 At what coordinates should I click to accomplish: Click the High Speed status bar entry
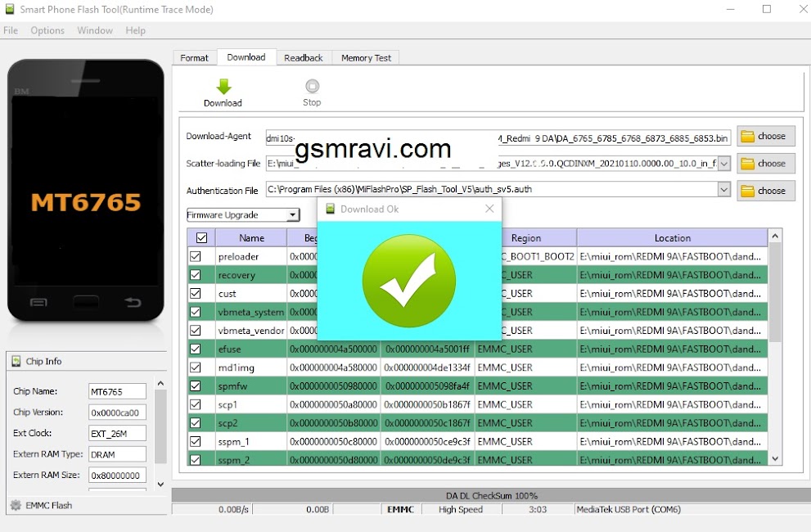(x=460, y=509)
